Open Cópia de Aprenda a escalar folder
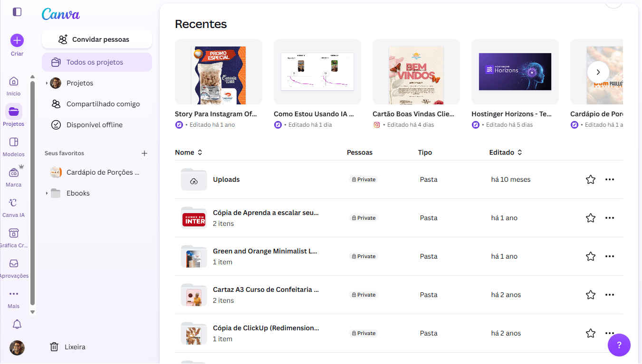The width and height of the screenshot is (642, 364). 266,213
